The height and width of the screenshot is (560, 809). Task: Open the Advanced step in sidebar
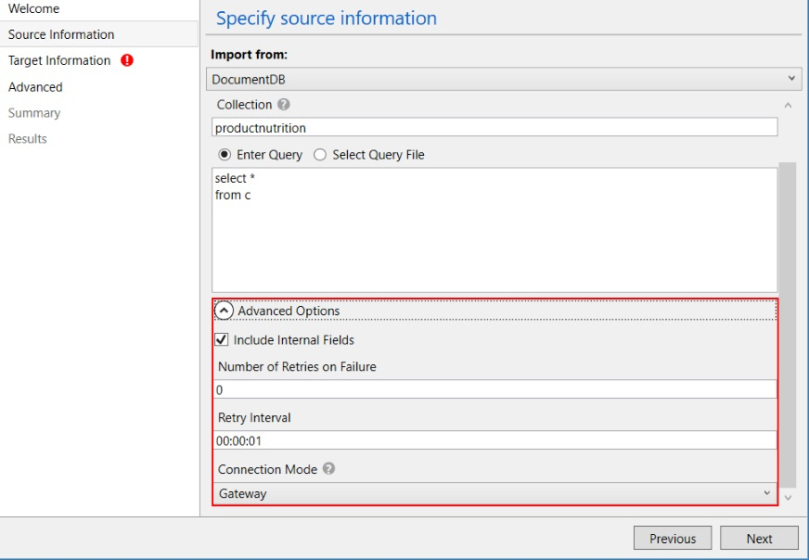35,87
